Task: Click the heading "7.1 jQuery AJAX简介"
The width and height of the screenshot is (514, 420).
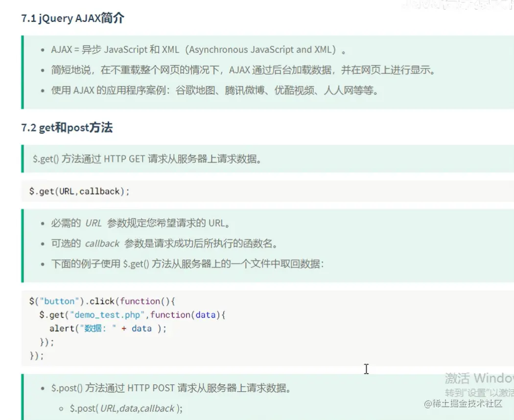Action: pos(73,18)
